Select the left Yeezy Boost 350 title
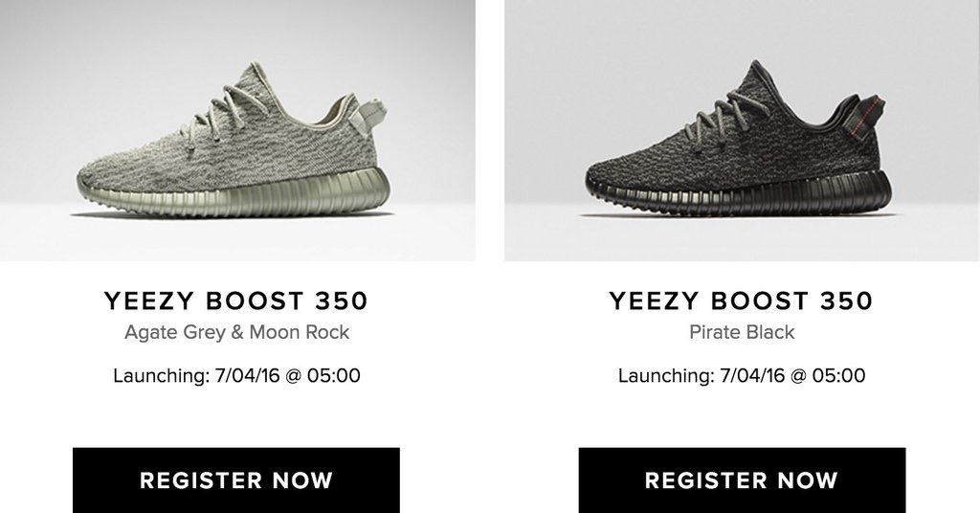The image size is (980, 513). [236, 301]
